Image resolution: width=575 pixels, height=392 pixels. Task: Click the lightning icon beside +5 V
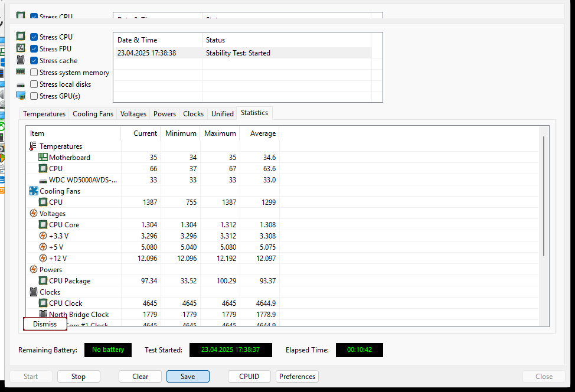[x=43, y=247]
